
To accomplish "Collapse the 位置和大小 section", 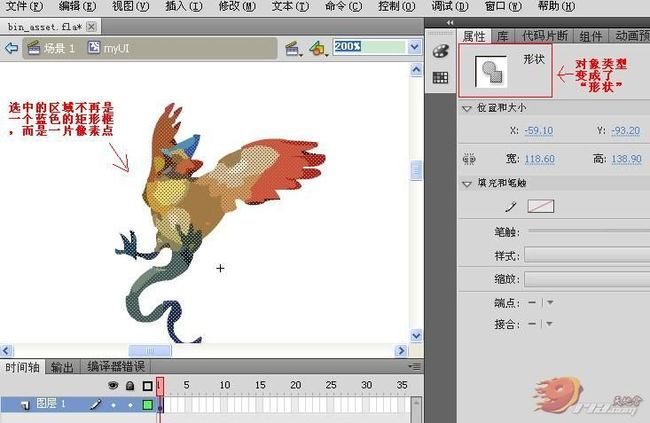I will click(467, 108).
